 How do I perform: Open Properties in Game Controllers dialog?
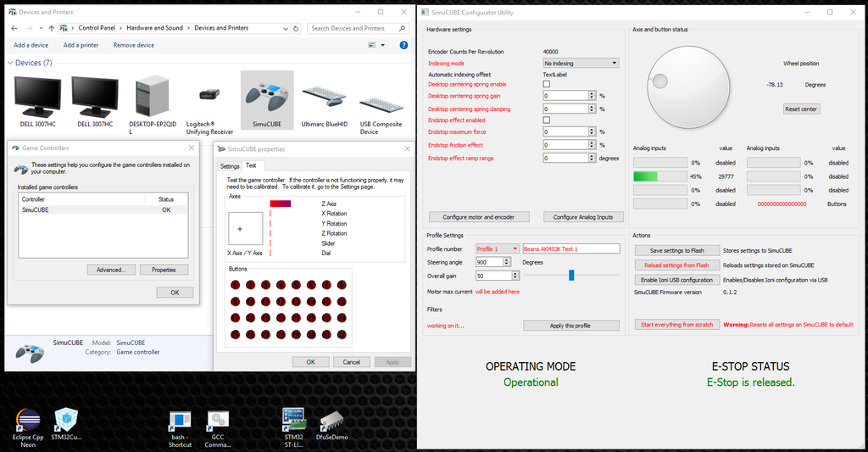164,270
